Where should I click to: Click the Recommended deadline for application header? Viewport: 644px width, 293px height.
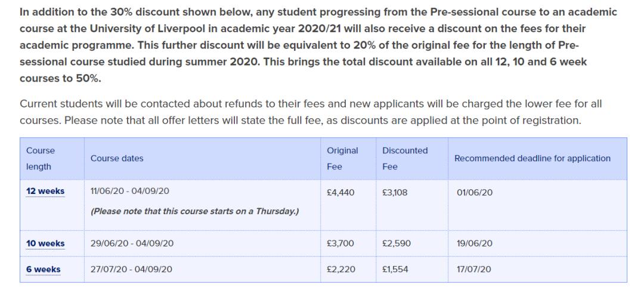coord(532,159)
